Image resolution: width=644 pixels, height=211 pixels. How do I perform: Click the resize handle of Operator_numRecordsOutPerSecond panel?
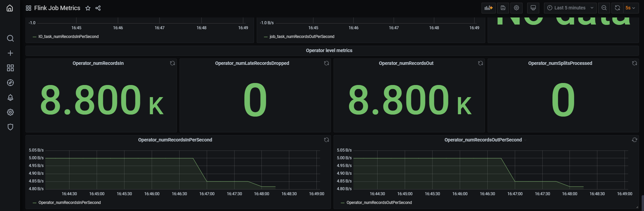(x=637, y=207)
